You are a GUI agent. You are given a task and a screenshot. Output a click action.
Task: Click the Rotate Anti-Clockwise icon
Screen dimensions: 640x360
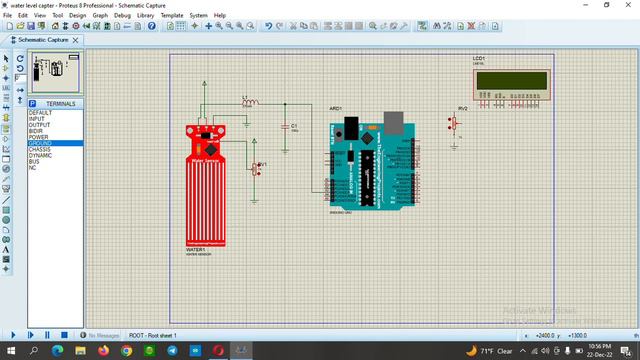[x=20, y=69]
